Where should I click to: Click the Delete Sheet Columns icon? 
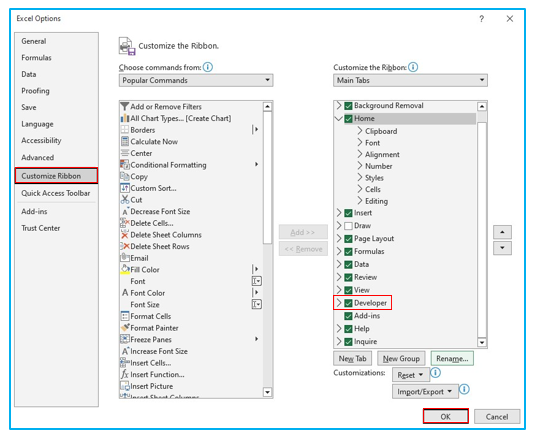click(125, 235)
